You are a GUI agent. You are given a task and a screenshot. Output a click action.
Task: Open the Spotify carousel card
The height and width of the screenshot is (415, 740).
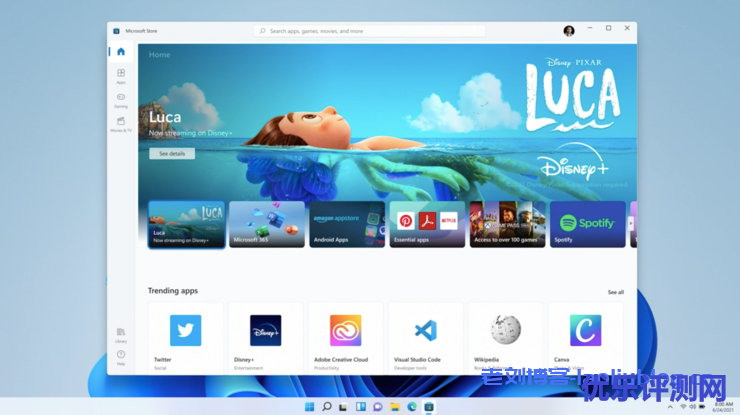(x=587, y=224)
